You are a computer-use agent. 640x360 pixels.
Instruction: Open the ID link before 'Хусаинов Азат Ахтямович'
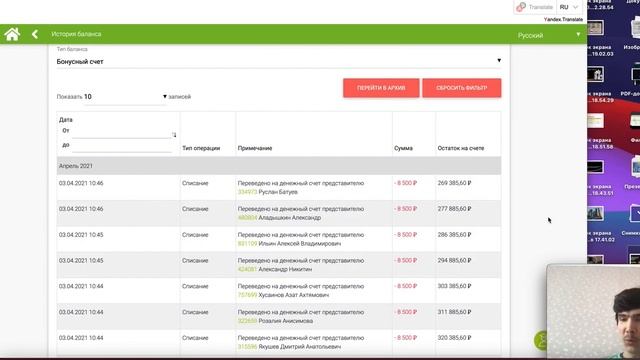point(247,295)
